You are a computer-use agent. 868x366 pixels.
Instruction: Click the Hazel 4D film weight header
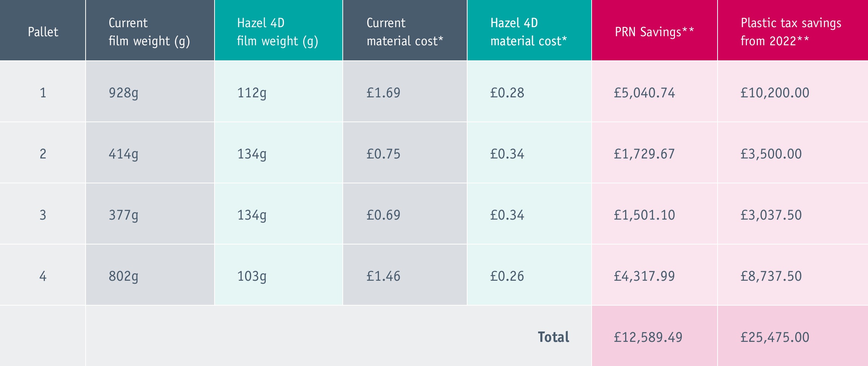(278, 32)
